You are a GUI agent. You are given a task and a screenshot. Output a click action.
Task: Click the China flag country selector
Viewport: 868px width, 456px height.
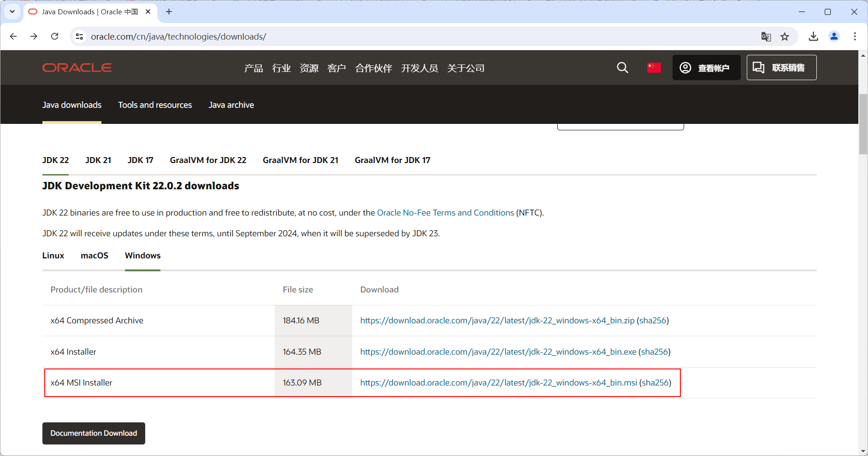tap(654, 68)
